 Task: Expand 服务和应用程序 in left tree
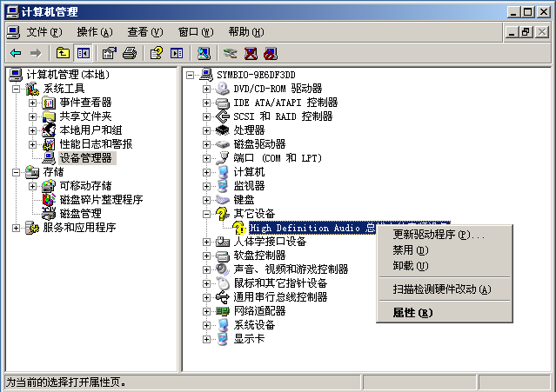pyautogui.click(x=17, y=228)
